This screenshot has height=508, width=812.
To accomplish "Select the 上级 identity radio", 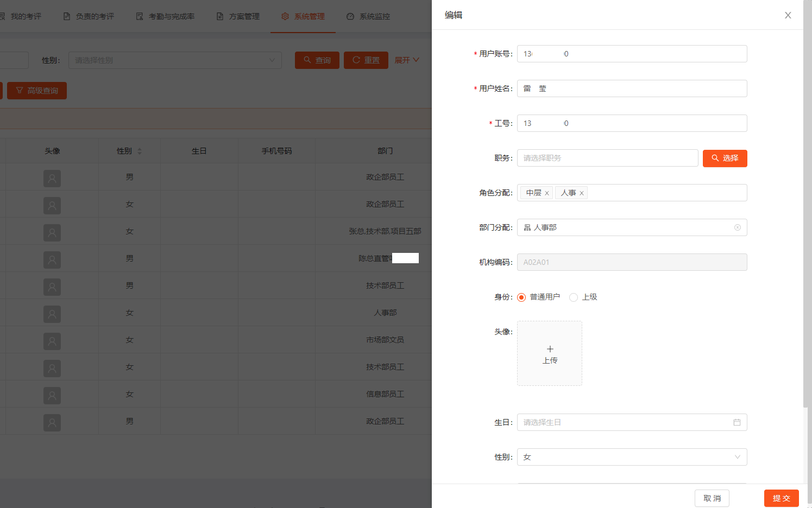I will pos(574,297).
